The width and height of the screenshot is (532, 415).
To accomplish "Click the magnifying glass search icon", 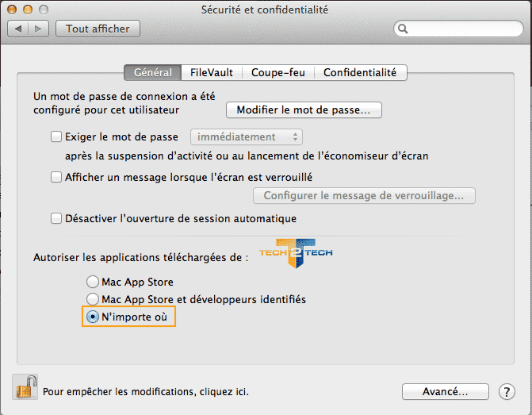I will click(404, 29).
